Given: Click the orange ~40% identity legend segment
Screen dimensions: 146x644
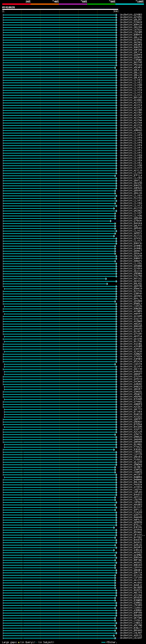Looking at the screenshot, I should pos(45,4).
